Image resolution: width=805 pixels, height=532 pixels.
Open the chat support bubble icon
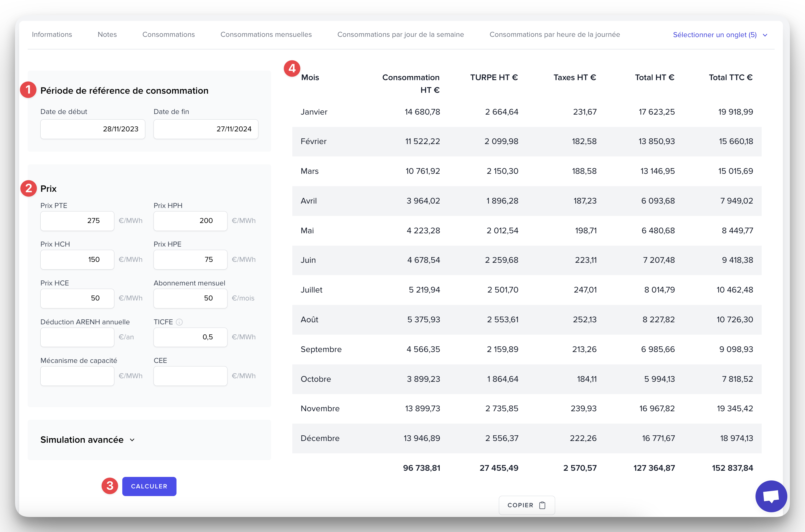[771, 496]
